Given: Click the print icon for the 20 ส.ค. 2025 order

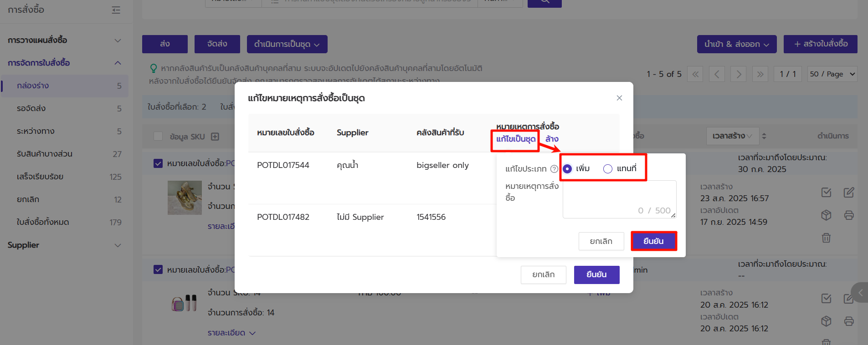Looking at the screenshot, I should [848, 321].
